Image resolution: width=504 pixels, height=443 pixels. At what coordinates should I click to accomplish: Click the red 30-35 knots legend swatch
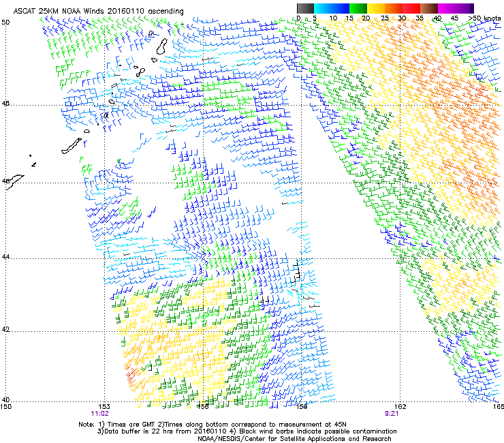point(411,8)
